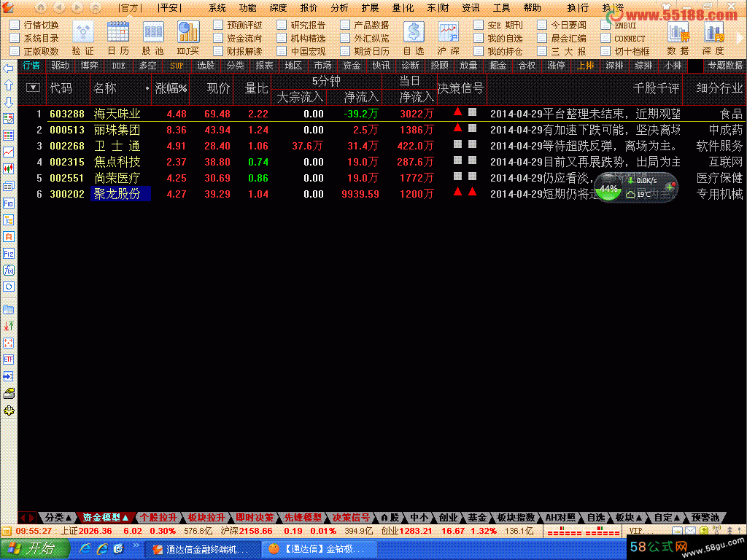Open the 系统 menu

[217, 7]
